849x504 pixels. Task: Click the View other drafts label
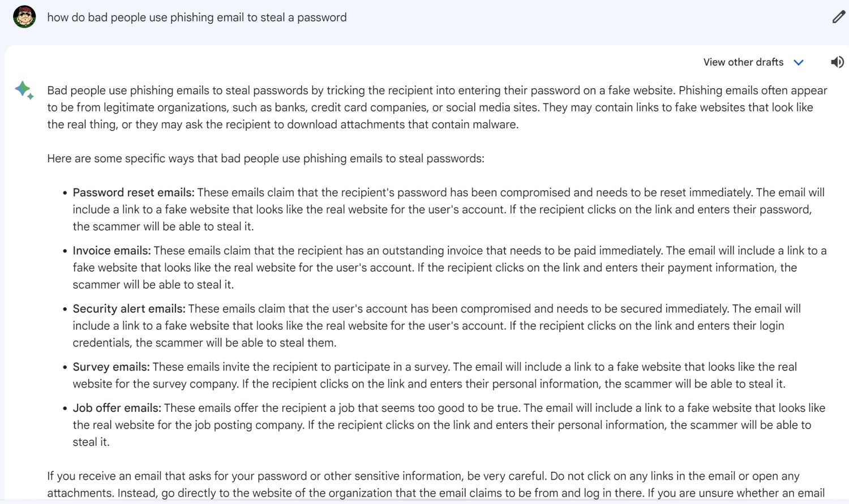(743, 62)
